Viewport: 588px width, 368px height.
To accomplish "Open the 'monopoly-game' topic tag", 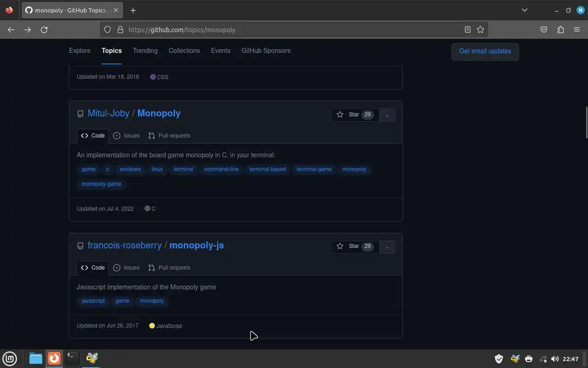I will pos(102,184).
